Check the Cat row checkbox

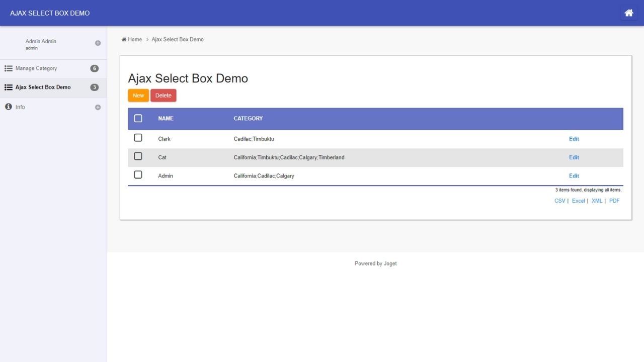(138, 156)
